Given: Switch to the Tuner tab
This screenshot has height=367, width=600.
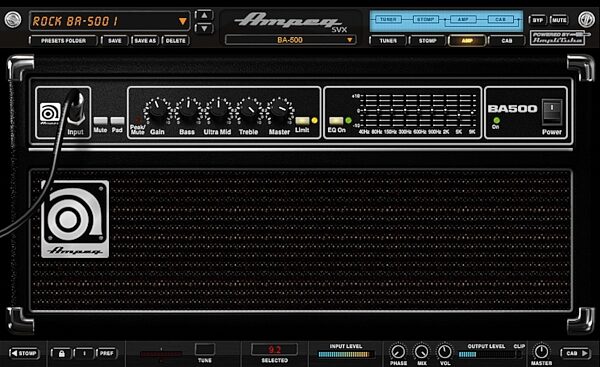Looking at the screenshot, I should click(x=388, y=41).
